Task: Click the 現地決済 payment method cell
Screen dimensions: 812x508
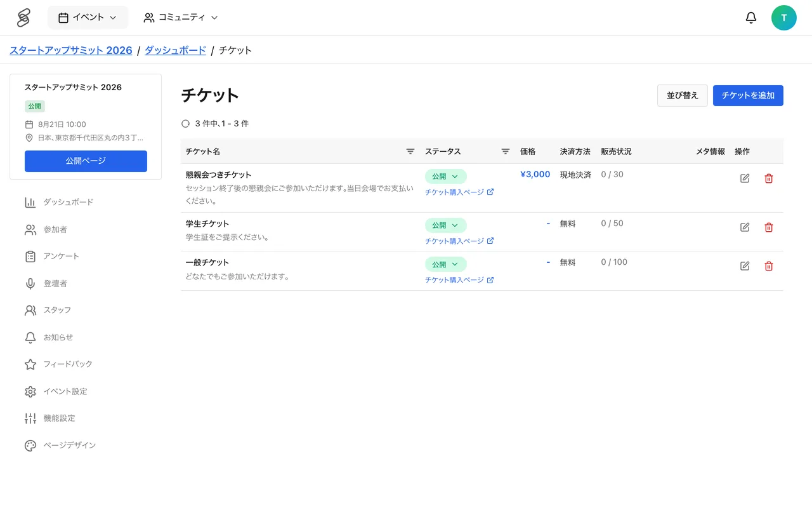Action: point(575,175)
